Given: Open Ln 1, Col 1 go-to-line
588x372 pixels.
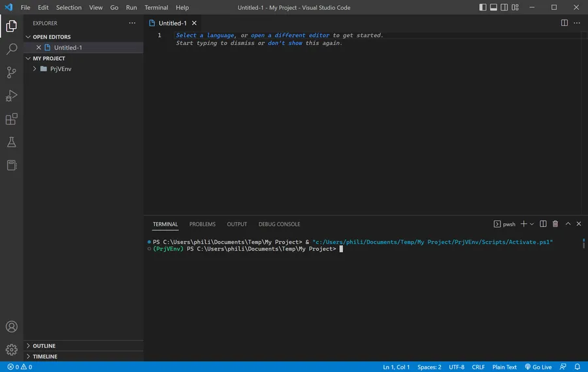Looking at the screenshot, I should [x=396, y=367].
